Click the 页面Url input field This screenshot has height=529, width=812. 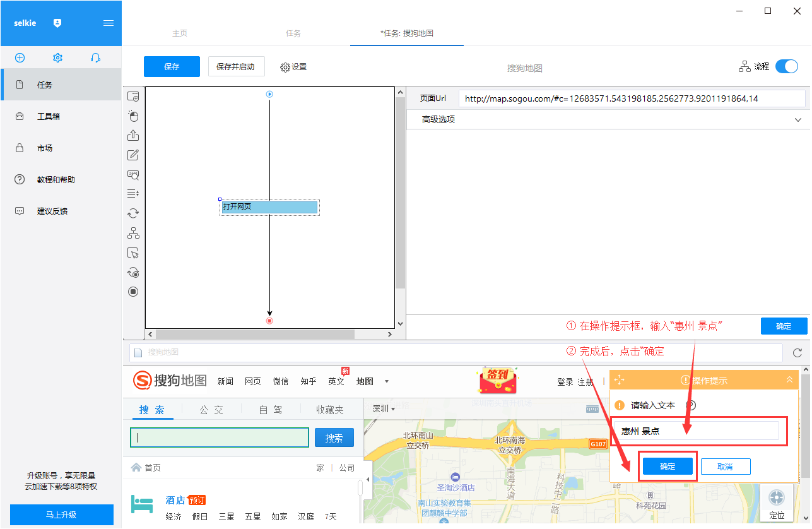632,98
